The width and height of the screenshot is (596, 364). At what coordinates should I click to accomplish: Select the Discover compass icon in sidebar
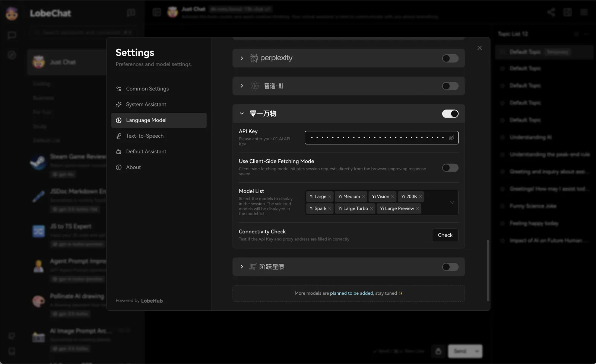pos(12,55)
